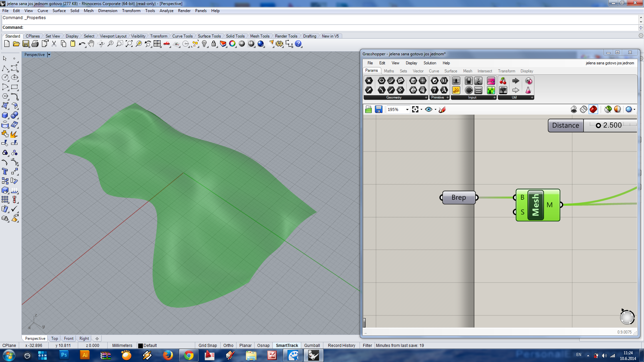Image resolution: width=644 pixels, height=362 pixels.
Task: Click the Gradient icon in Grasshopper Input panel
Action: [491, 81]
